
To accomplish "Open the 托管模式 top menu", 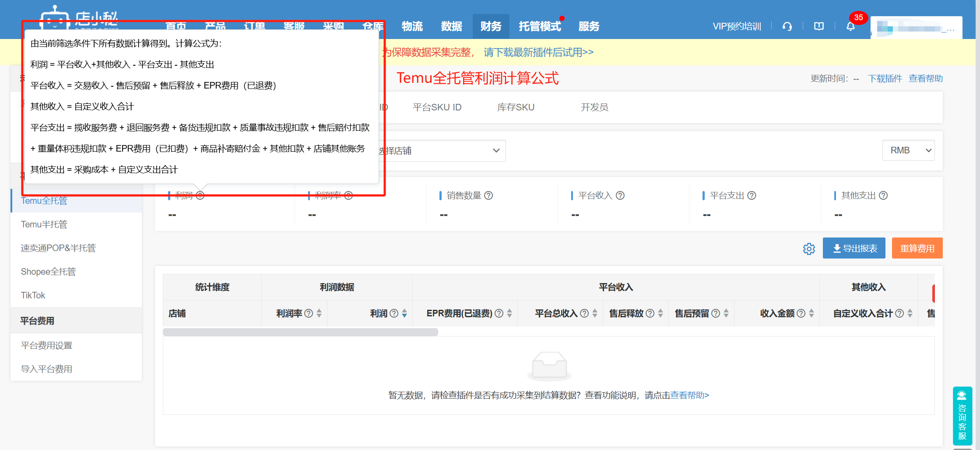I will (x=540, y=26).
